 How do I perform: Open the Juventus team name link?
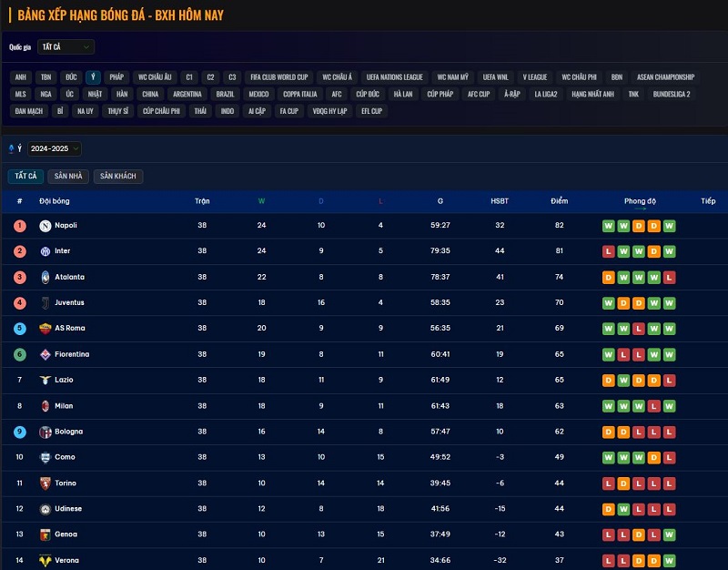[x=69, y=302]
